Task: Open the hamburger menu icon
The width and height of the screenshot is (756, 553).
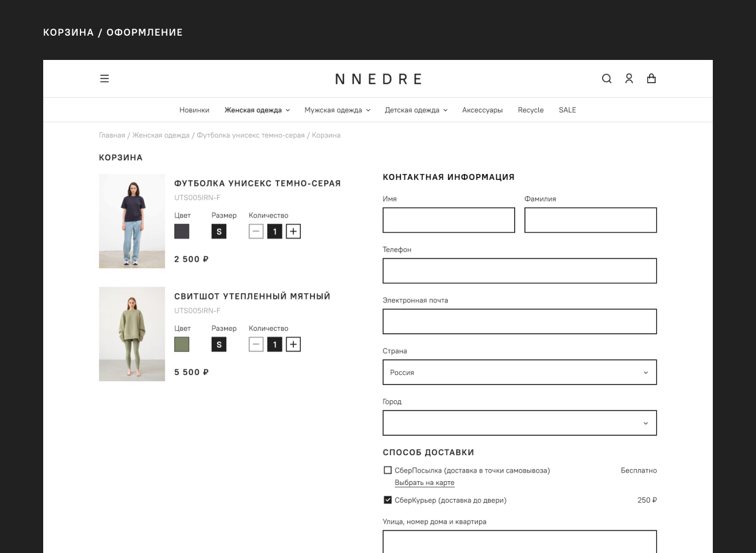Action: pyautogui.click(x=105, y=79)
